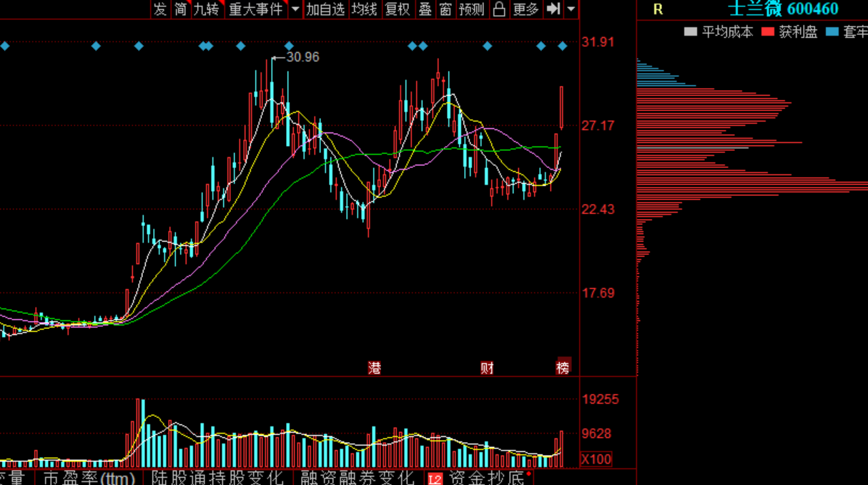This screenshot has height=485, width=868.
Task: Select the 融资融券变化 tab
Action: (357, 477)
